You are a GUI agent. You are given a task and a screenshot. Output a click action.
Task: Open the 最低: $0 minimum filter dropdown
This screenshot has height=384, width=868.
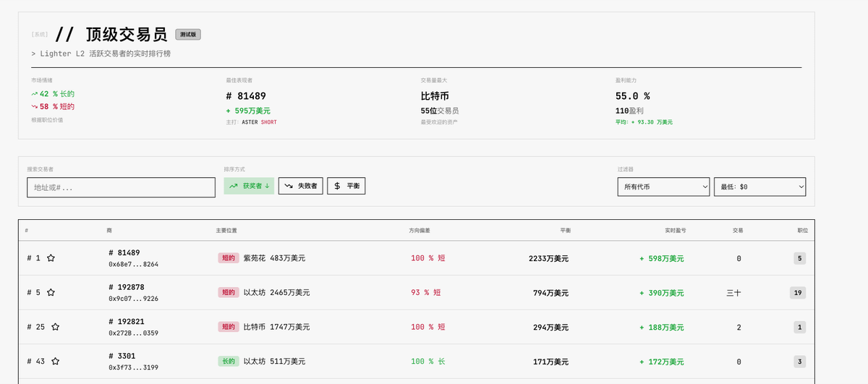point(759,187)
